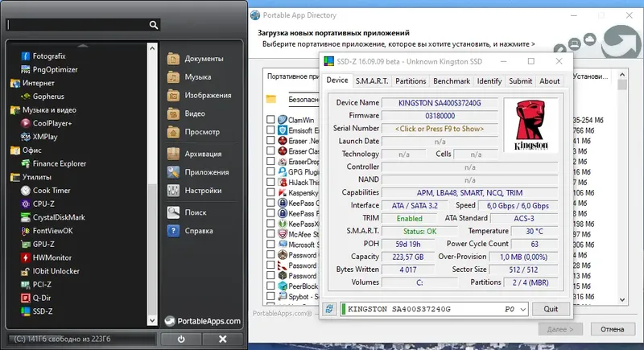Open the Видео folder shortcut

[x=186, y=113]
